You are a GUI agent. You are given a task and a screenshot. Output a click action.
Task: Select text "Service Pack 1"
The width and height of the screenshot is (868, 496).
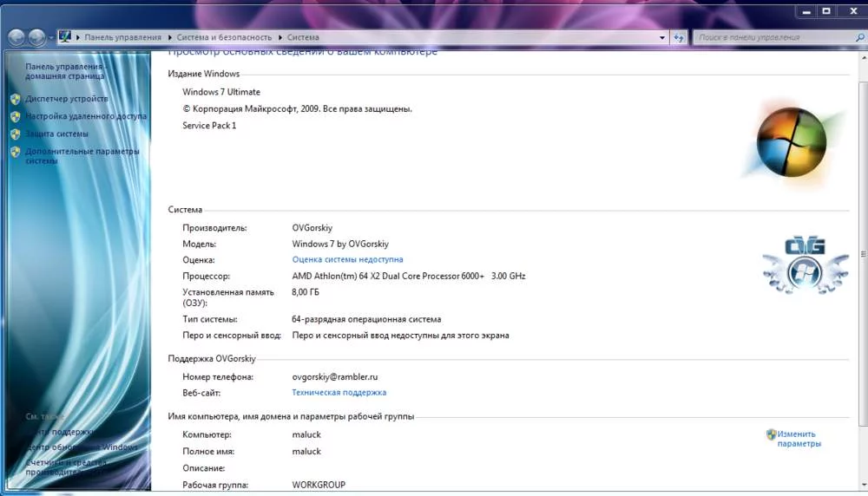209,126
